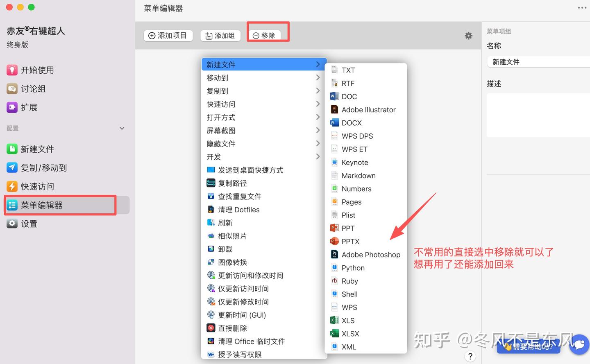Open the 设置 gear icon in sidebar
This screenshot has height=364, width=590.
coord(12,224)
